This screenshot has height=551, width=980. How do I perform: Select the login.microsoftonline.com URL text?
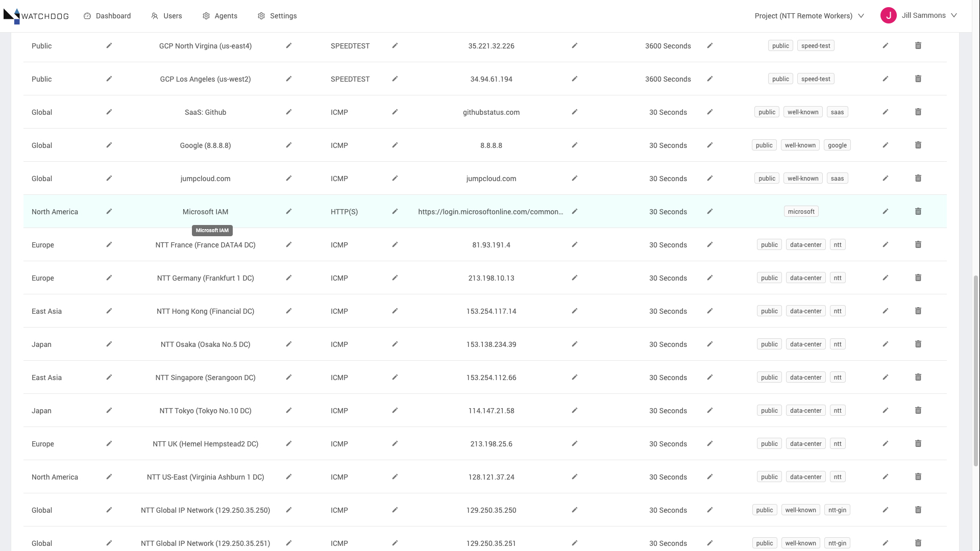pyautogui.click(x=491, y=212)
